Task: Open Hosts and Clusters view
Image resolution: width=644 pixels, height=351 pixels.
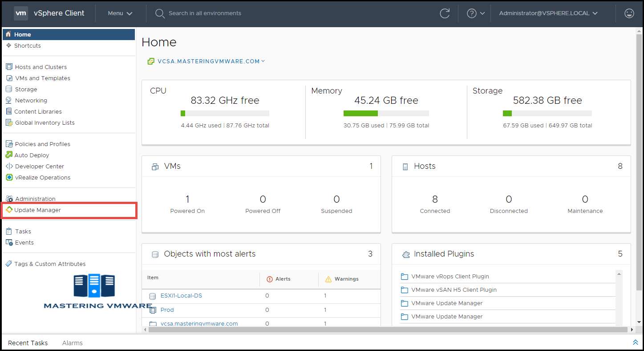Action: click(41, 67)
